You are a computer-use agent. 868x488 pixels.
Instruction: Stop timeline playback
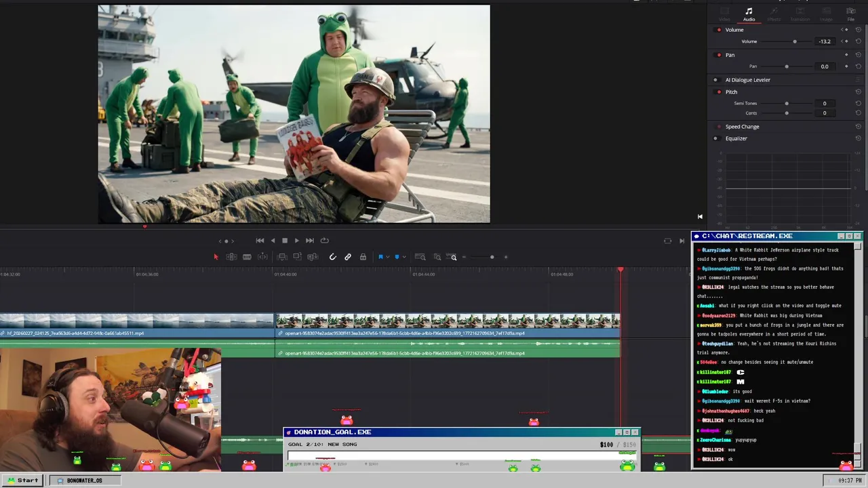(x=285, y=241)
